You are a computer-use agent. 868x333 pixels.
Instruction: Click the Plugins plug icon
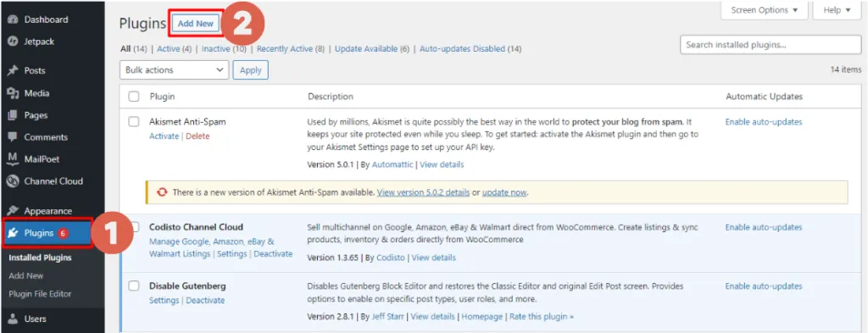pos(12,233)
